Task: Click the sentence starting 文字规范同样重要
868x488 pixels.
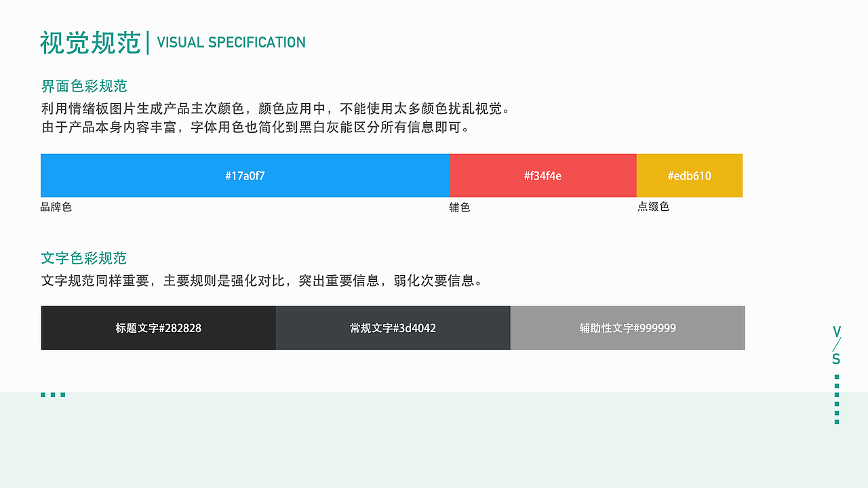Action: pos(262,281)
